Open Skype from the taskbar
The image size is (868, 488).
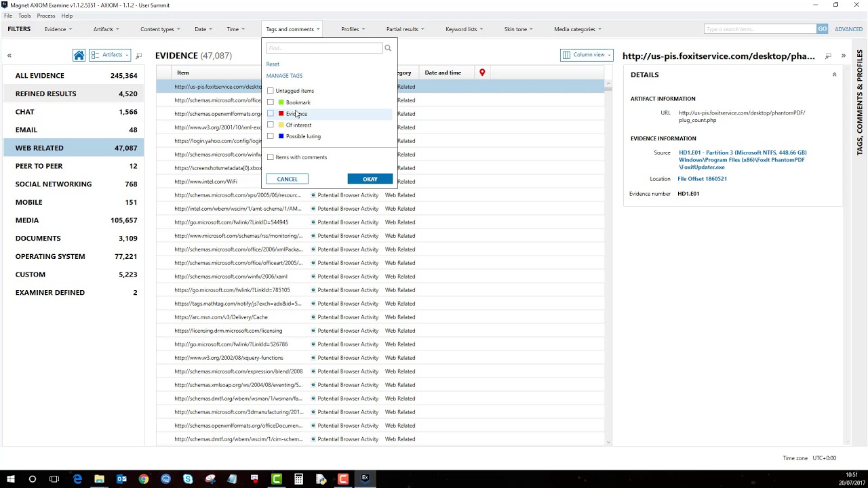point(188,479)
